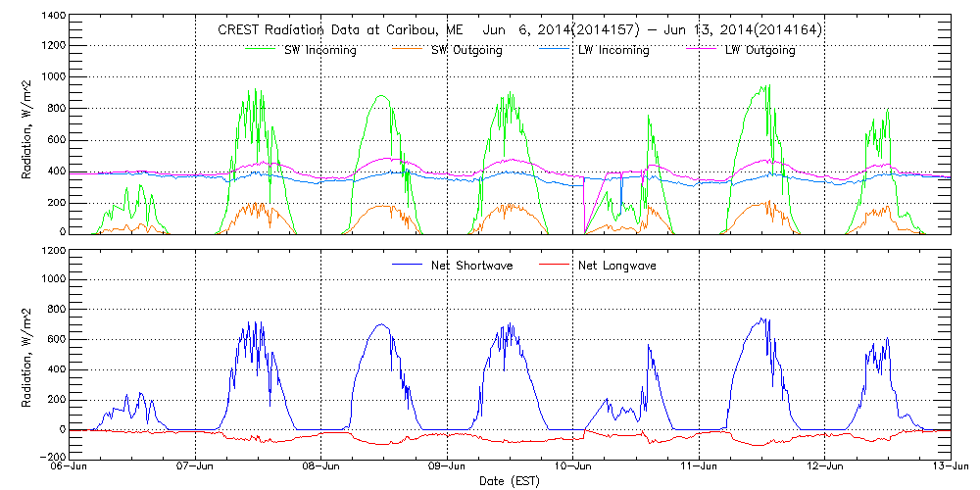
Task: Select the 13-Jun date tick label
Action: point(949,468)
